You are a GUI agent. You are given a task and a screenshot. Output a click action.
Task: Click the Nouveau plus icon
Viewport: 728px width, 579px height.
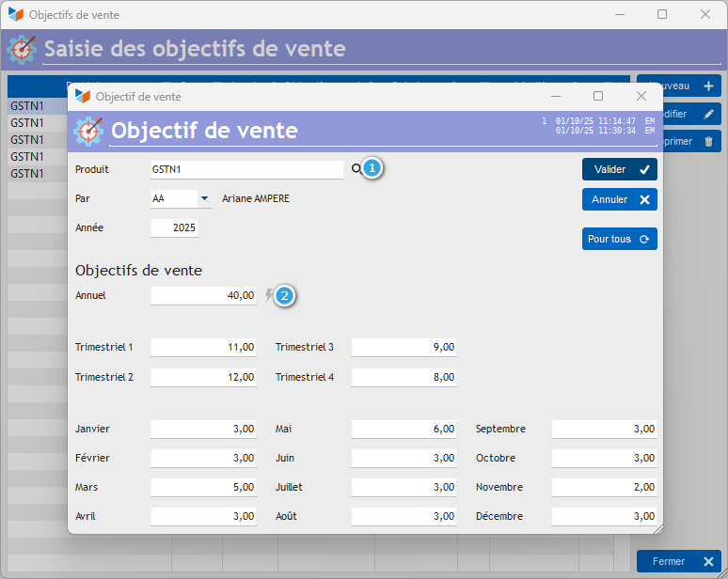pyautogui.click(x=708, y=86)
